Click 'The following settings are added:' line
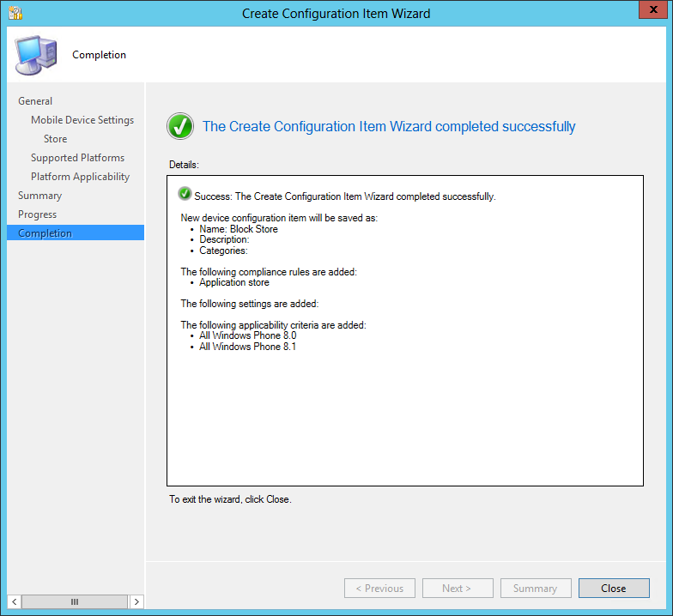Viewport: 673px width, 616px height. pyautogui.click(x=250, y=304)
